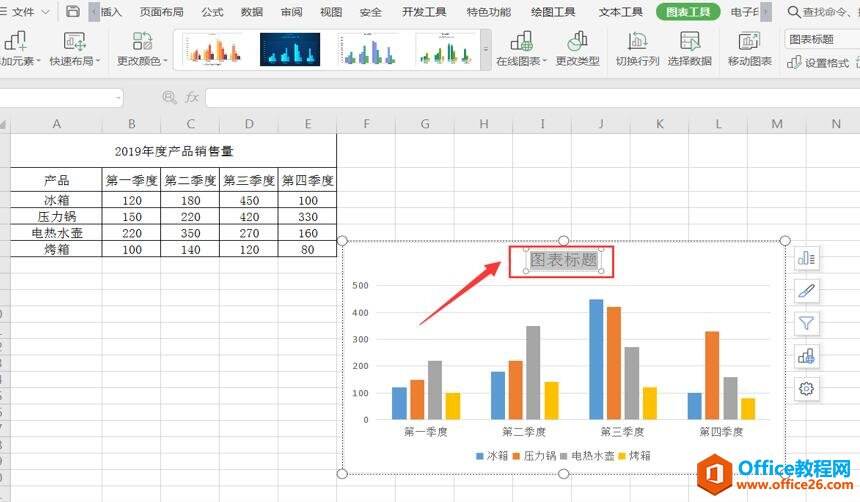Open the Page Layout (页面布局) tab
860x502 pixels.
[x=161, y=12]
